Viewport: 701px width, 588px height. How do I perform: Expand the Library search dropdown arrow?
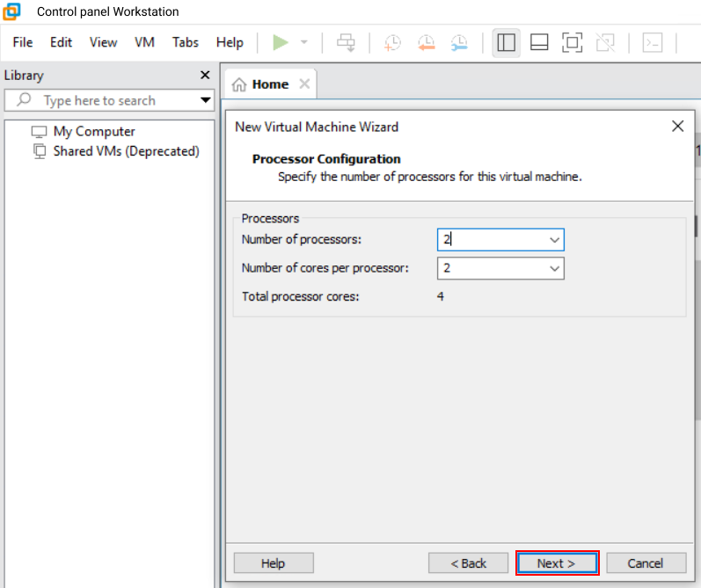206,100
